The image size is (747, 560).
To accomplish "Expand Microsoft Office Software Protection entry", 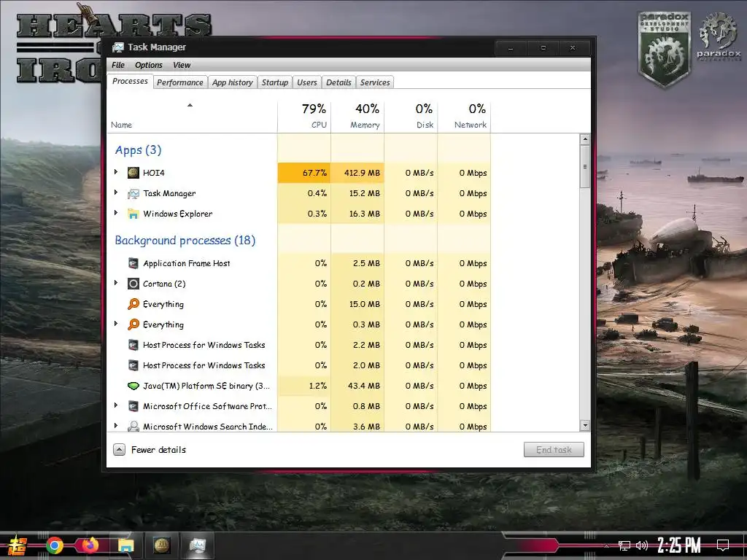I will click(x=116, y=405).
